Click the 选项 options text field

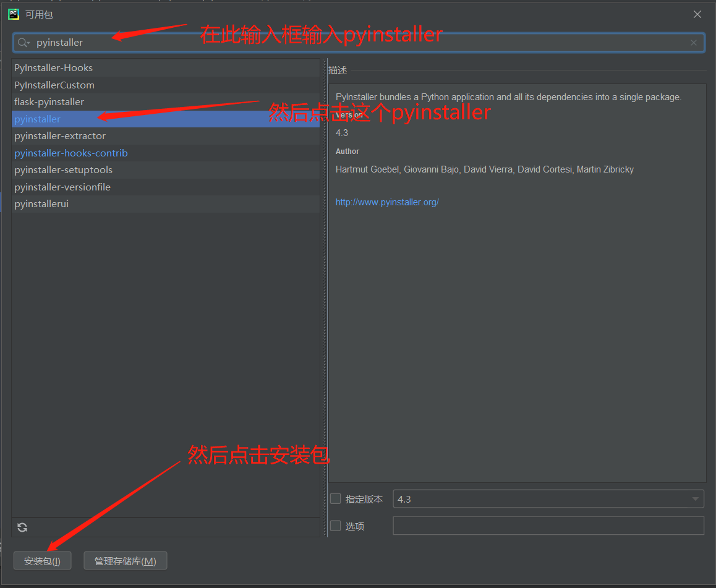click(548, 526)
